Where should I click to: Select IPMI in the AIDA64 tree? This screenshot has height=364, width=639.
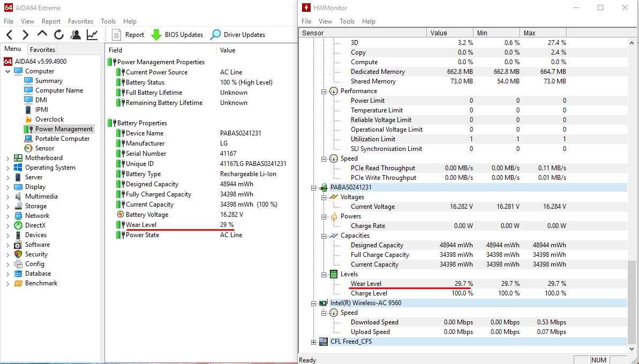pyautogui.click(x=42, y=110)
